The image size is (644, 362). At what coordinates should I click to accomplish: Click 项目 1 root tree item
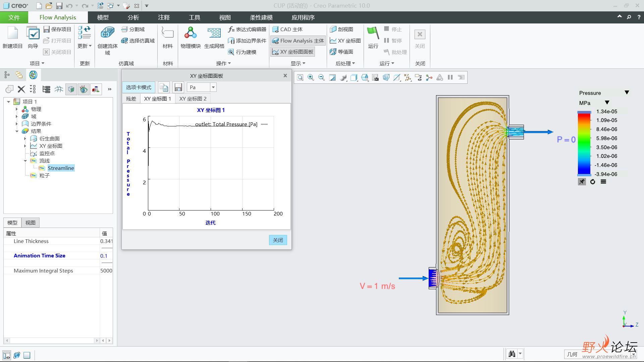click(x=30, y=102)
